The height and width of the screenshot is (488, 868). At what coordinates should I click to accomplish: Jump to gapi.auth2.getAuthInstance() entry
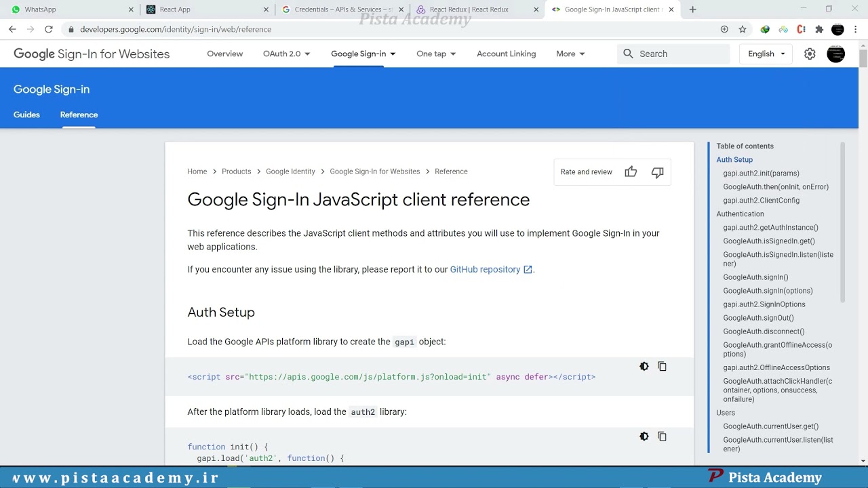click(x=770, y=228)
